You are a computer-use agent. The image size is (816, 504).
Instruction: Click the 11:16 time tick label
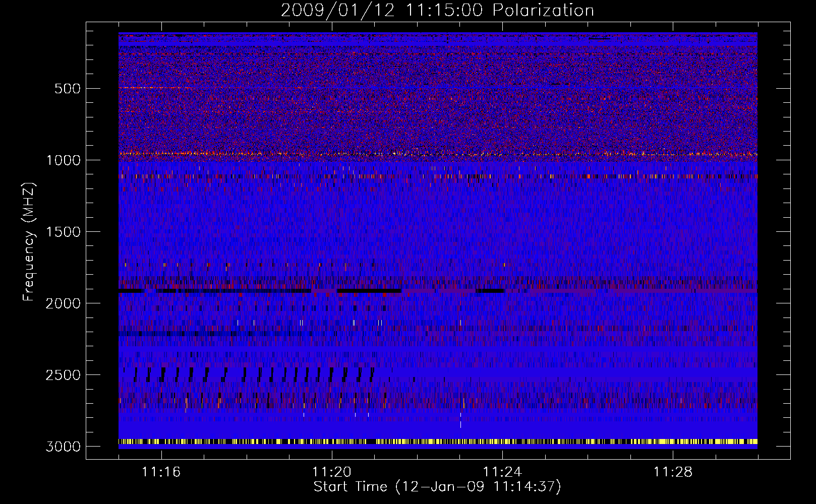(x=161, y=472)
